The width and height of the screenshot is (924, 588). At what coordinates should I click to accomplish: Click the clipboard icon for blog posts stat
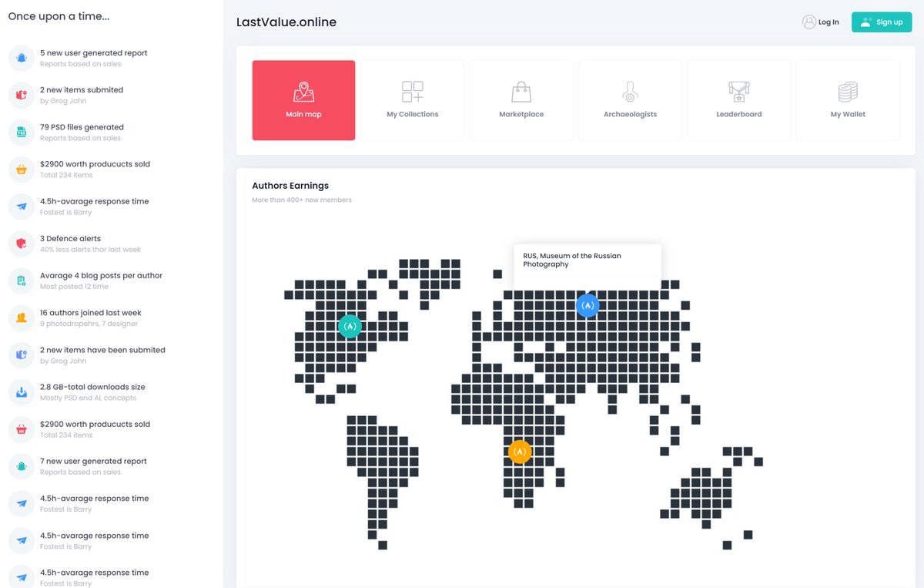pyautogui.click(x=21, y=280)
